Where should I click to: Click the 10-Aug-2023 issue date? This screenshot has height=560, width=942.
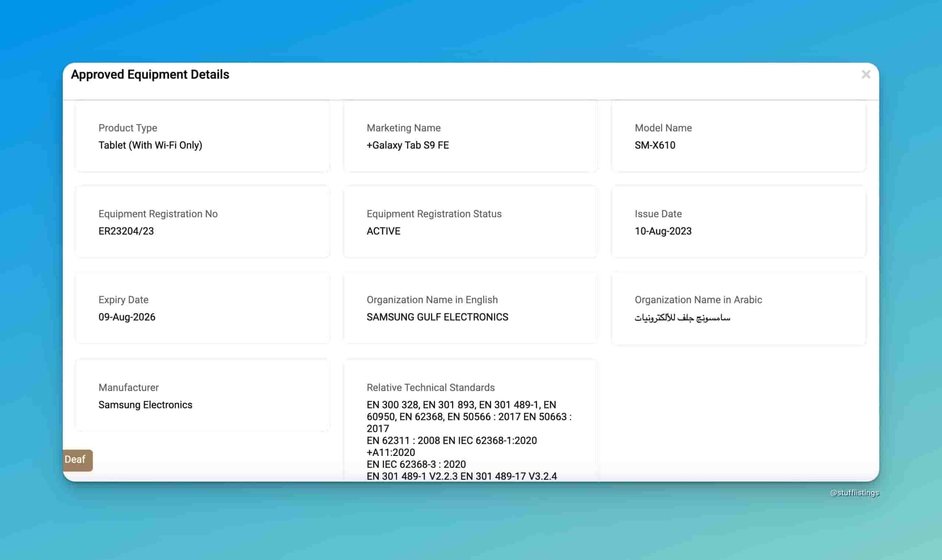663,231
